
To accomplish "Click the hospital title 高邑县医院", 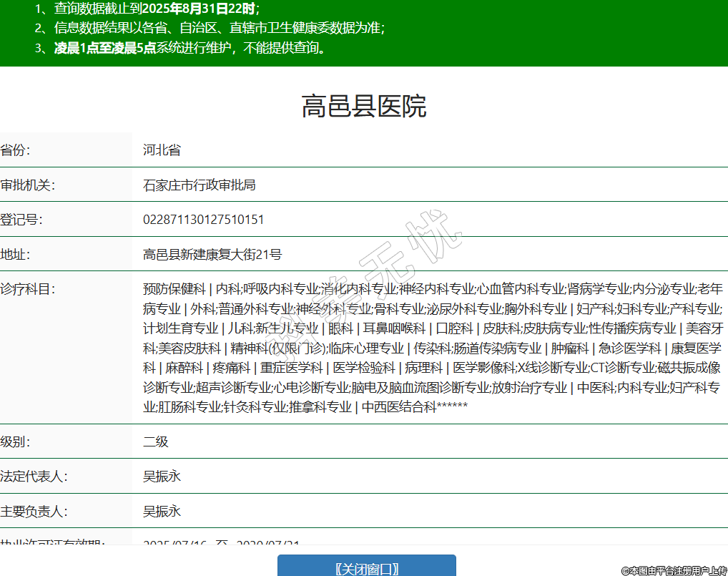I will tap(363, 107).
